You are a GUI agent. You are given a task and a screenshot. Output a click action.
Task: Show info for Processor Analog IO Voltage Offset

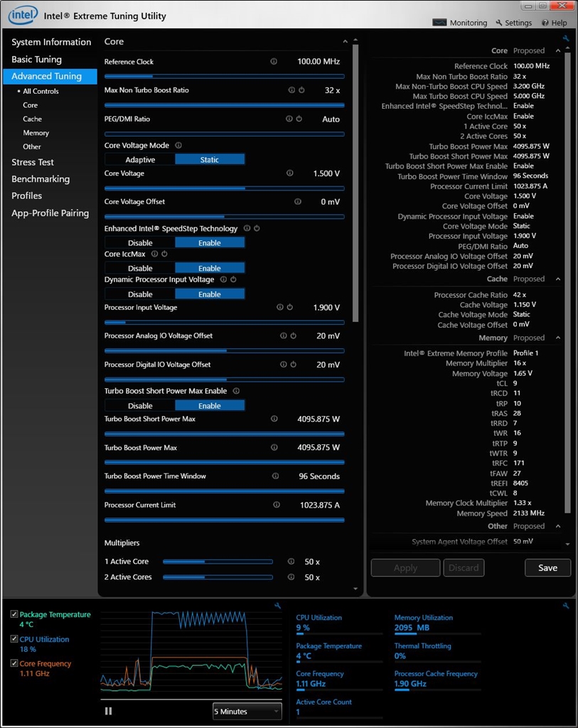(283, 336)
